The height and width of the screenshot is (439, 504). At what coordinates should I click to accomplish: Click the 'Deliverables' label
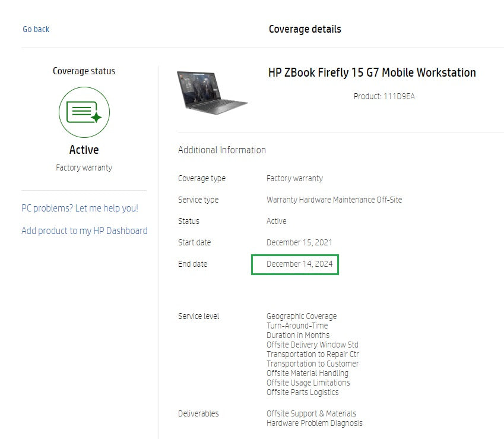pos(198,414)
